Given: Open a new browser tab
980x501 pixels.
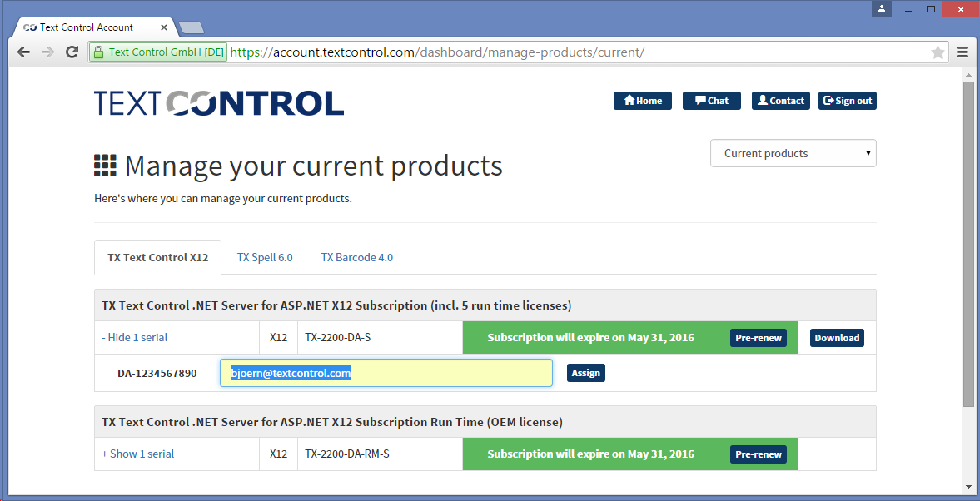Looking at the screenshot, I should coord(191,27).
